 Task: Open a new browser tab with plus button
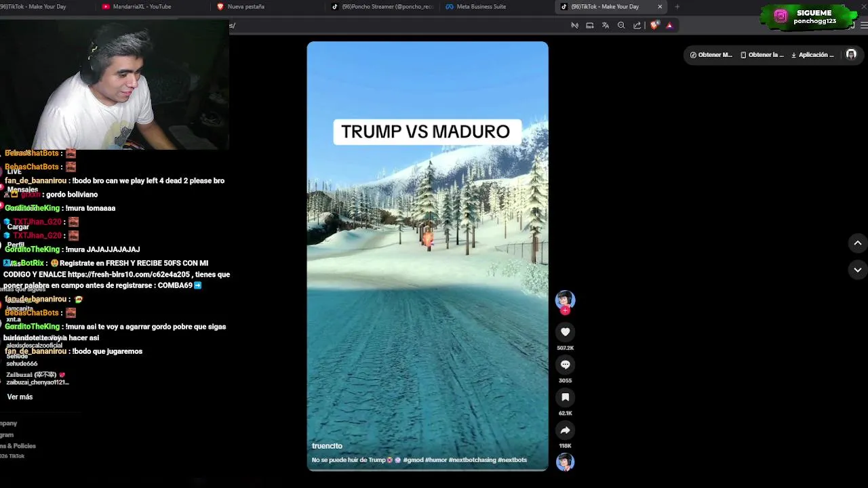point(677,7)
